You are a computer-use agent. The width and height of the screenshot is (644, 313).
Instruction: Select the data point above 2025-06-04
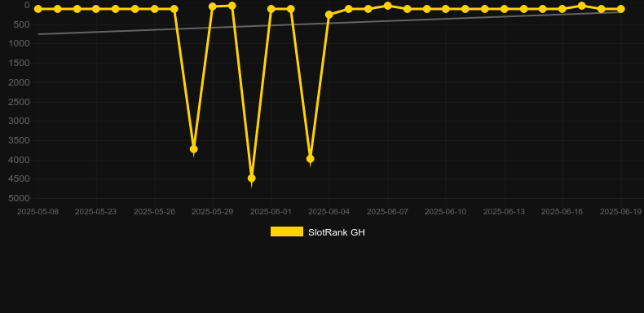(x=329, y=15)
